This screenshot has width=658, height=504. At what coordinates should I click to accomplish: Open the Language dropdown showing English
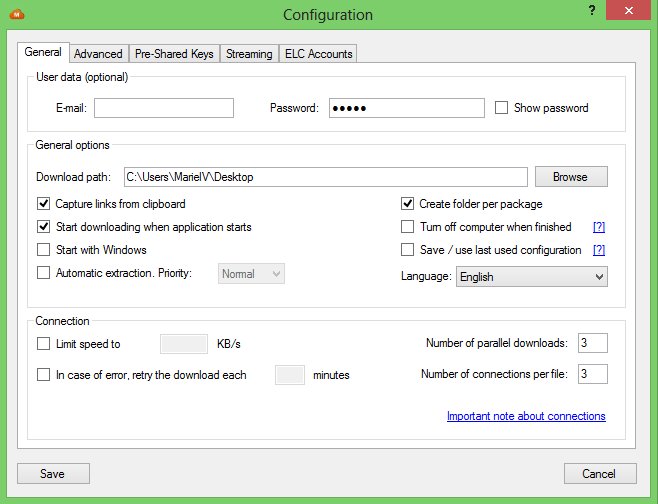point(532,277)
